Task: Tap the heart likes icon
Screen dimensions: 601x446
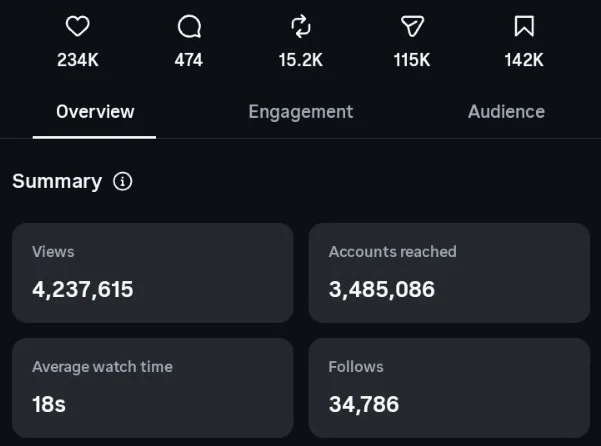Action: pyautogui.click(x=77, y=26)
